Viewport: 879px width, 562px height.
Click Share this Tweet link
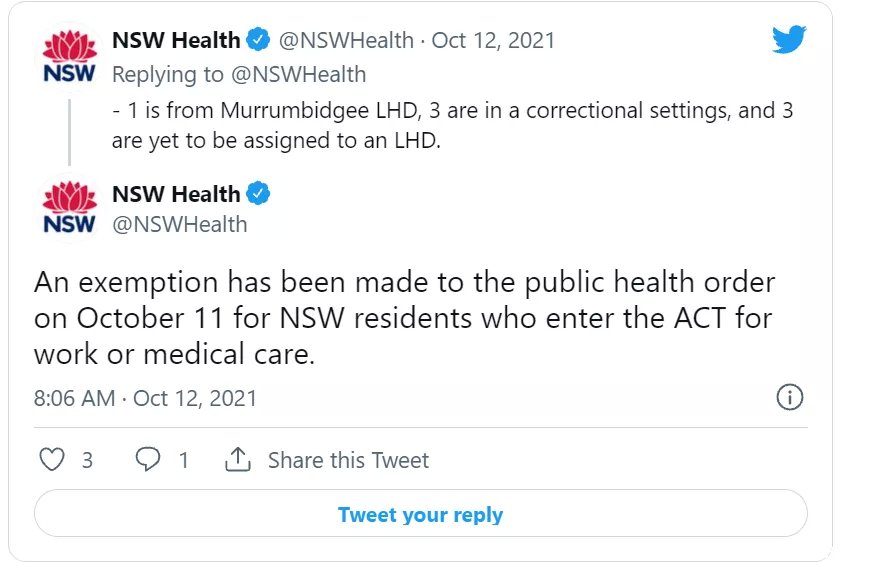tap(348, 460)
